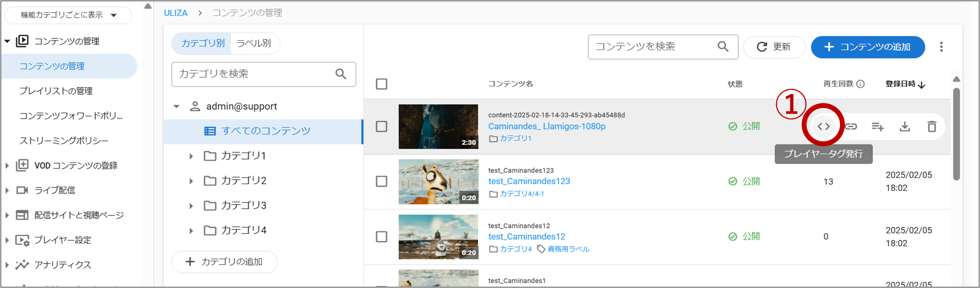Click the scroll-up arrow of content list

pyautogui.click(x=956, y=79)
